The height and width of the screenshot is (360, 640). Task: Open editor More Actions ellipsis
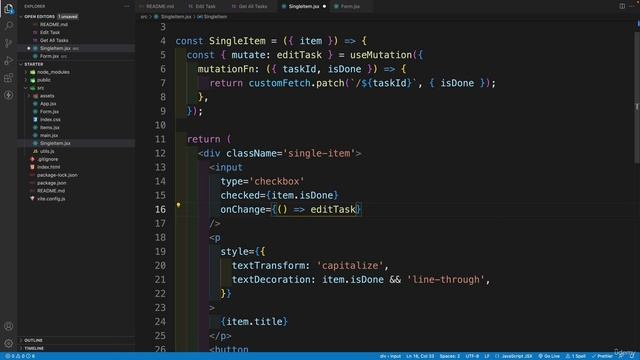[632, 6]
